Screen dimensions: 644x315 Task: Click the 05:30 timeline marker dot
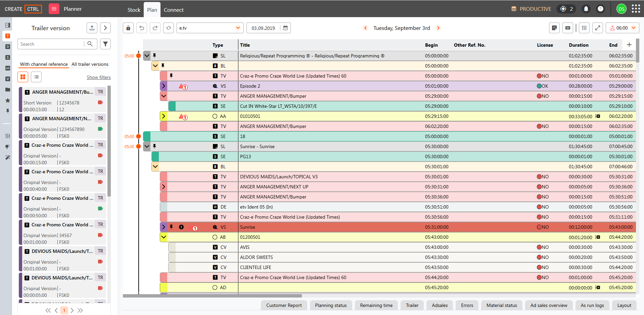pyautogui.click(x=138, y=146)
